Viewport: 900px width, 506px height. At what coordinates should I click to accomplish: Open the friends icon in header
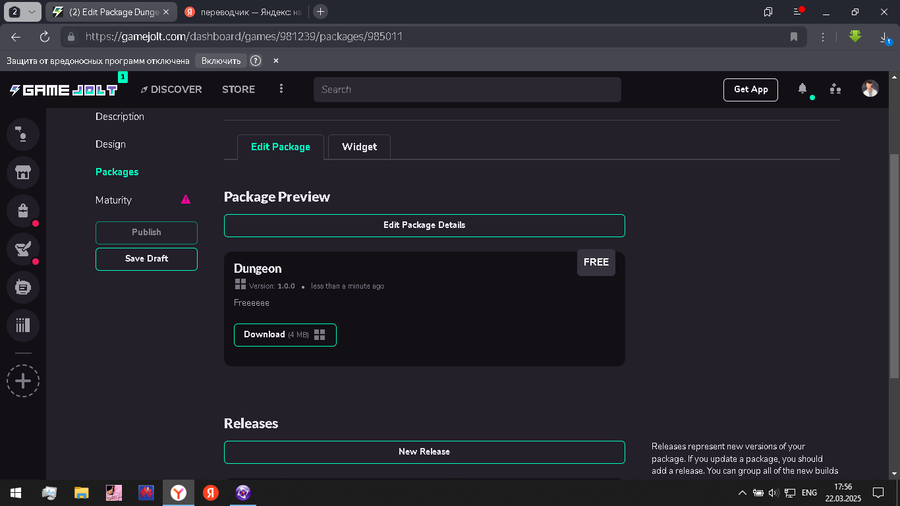835,89
